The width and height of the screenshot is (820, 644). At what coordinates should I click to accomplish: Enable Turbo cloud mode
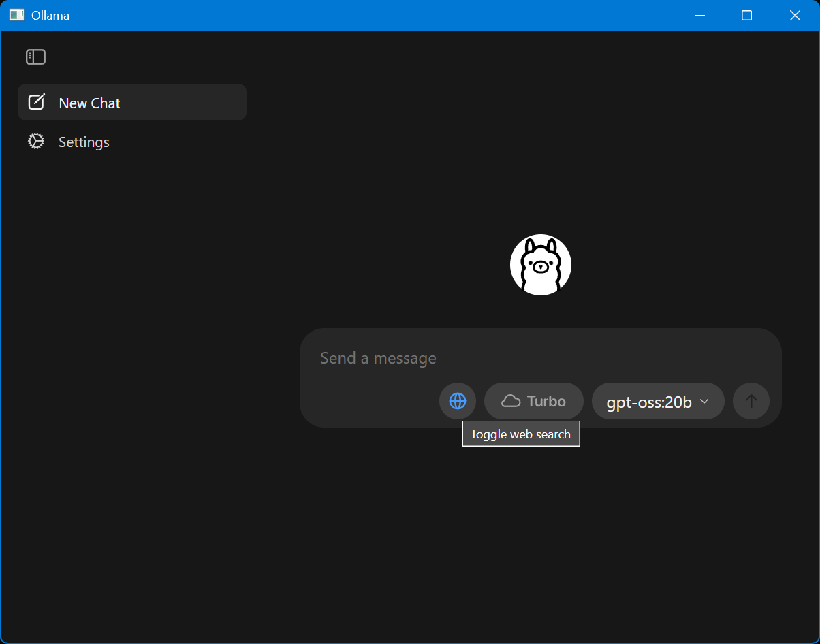[534, 401]
